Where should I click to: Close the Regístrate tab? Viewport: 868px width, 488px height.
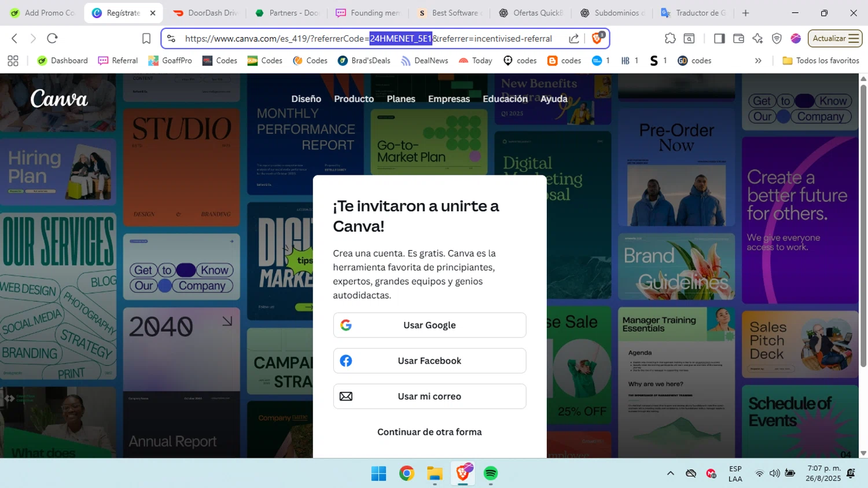pyautogui.click(x=153, y=13)
